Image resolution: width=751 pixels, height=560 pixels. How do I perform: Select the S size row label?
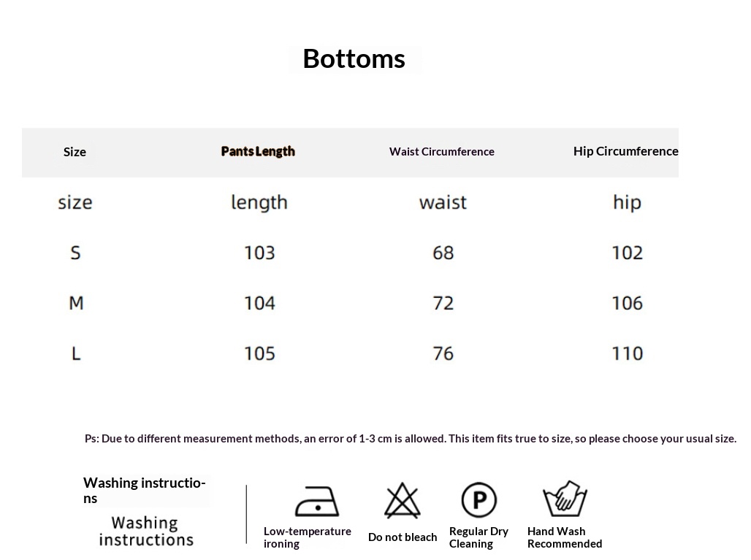(x=76, y=253)
